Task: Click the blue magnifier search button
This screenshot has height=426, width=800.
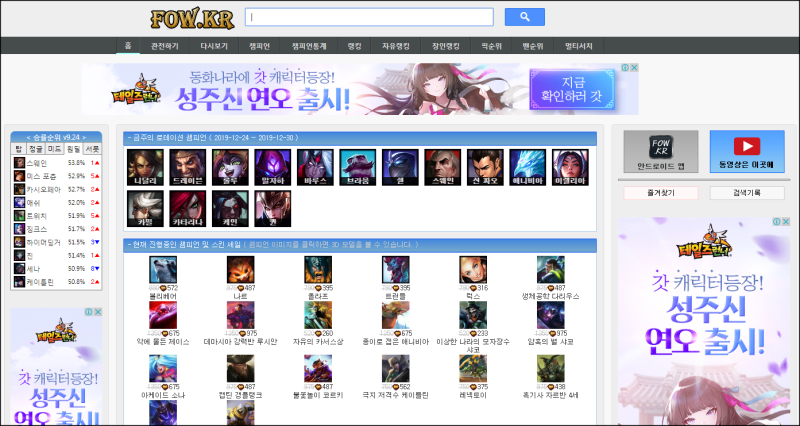Action: click(524, 17)
